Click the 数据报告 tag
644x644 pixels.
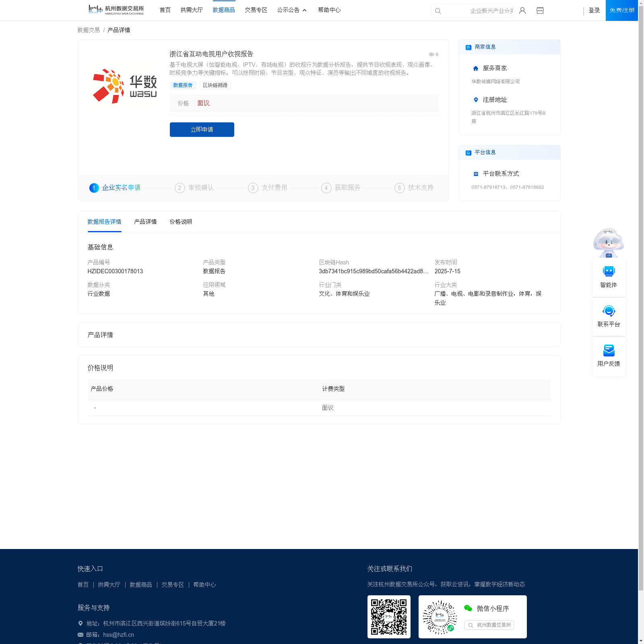pyautogui.click(x=183, y=85)
